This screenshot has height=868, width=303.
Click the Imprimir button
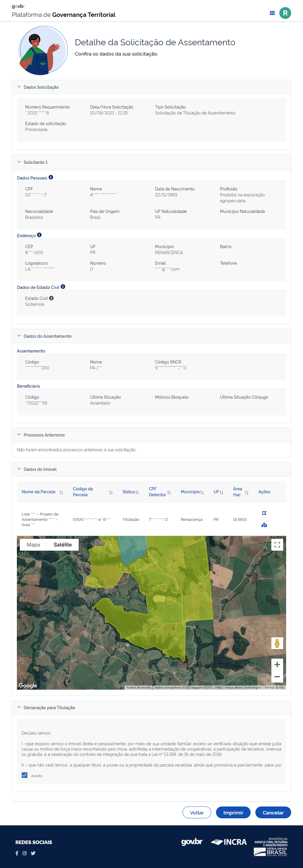click(x=233, y=812)
